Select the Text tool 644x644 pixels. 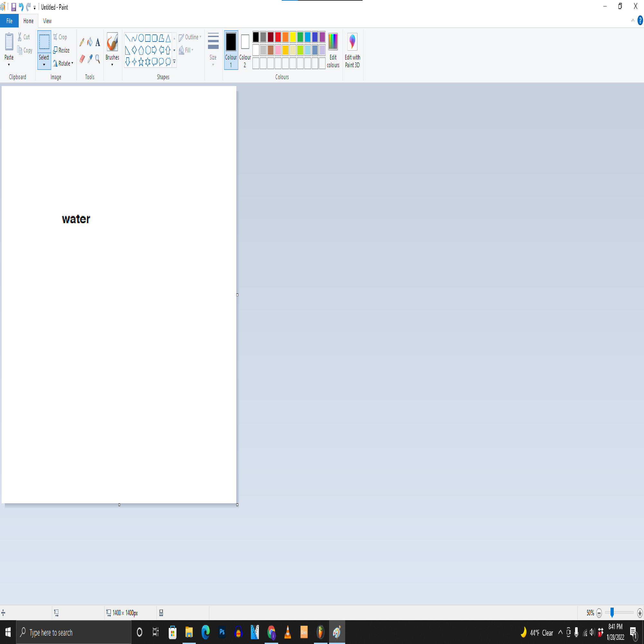tap(98, 42)
